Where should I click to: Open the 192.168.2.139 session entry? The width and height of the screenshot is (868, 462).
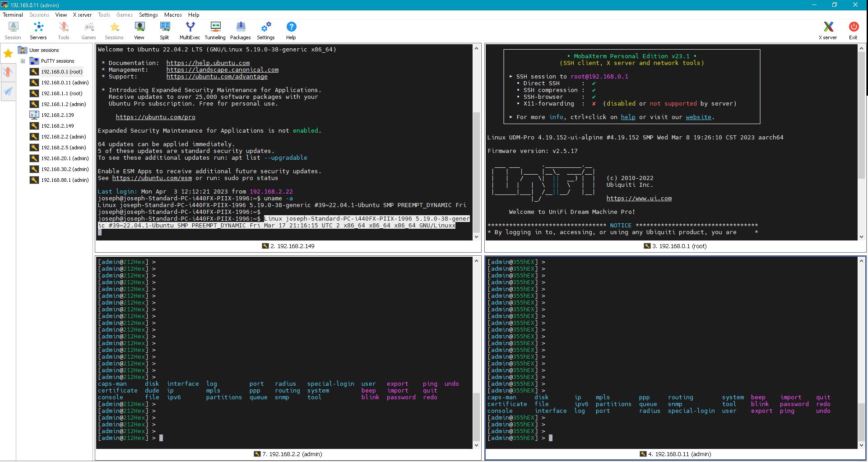pos(57,115)
